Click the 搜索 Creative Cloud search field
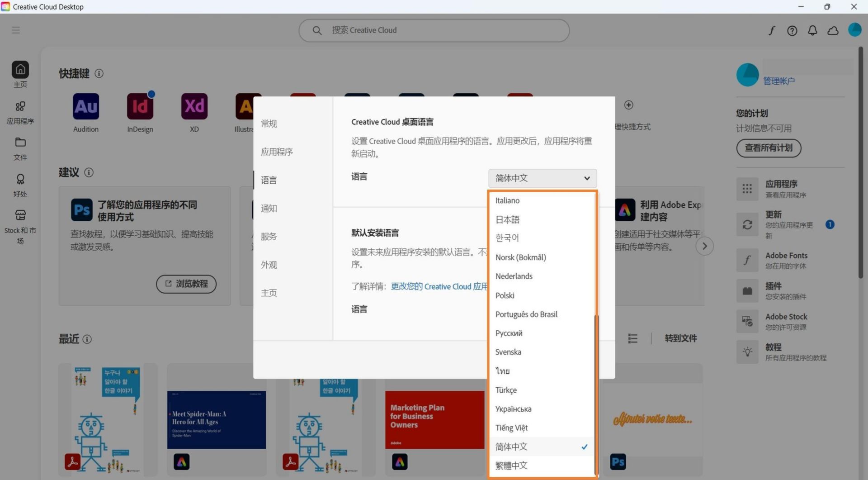This screenshot has width=868, height=480. point(434,30)
